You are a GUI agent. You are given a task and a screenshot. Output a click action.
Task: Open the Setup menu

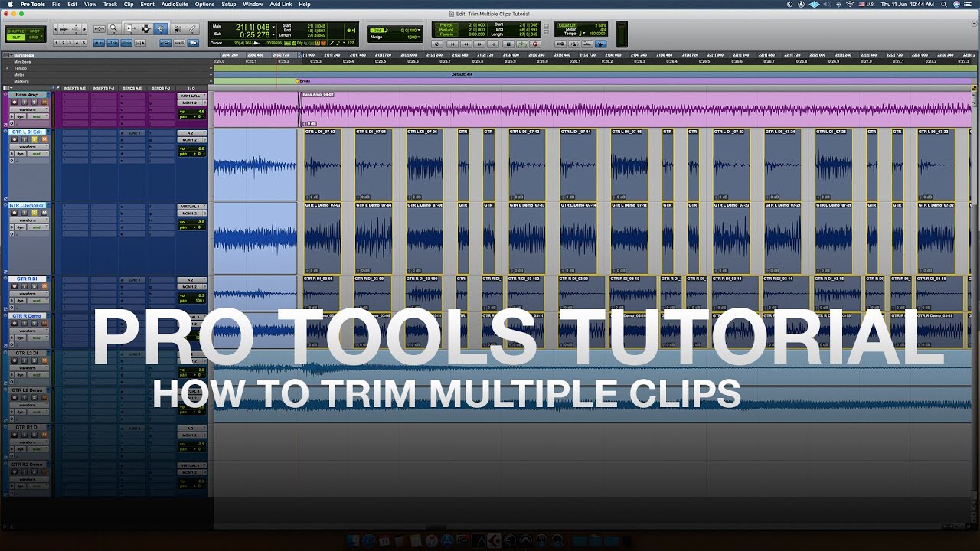pos(228,4)
